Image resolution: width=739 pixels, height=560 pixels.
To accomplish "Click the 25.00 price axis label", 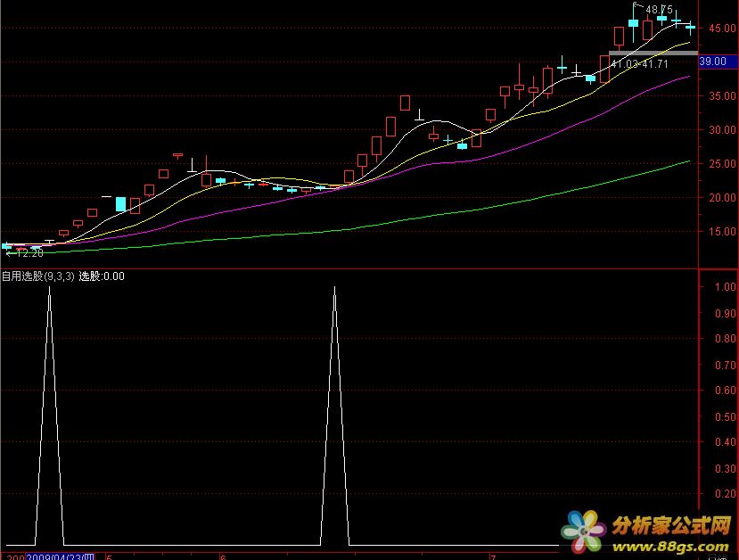I will click(722, 164).
